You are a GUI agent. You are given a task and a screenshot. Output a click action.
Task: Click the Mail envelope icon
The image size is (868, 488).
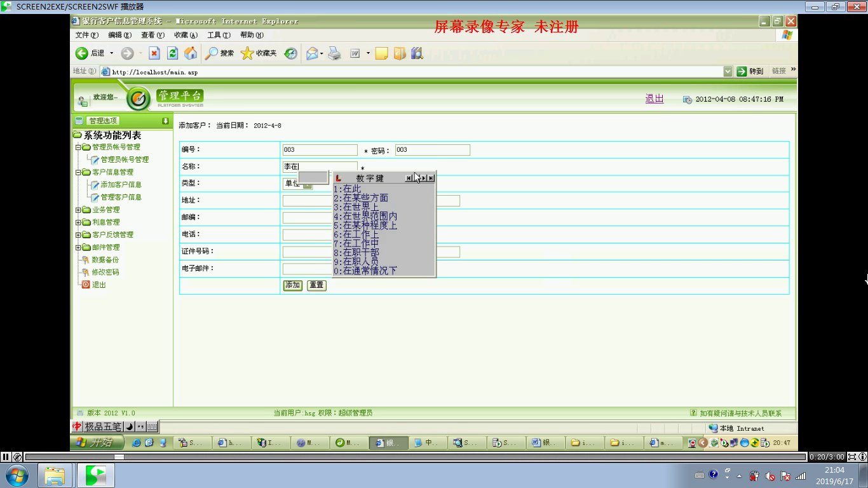tap(311, 53)
